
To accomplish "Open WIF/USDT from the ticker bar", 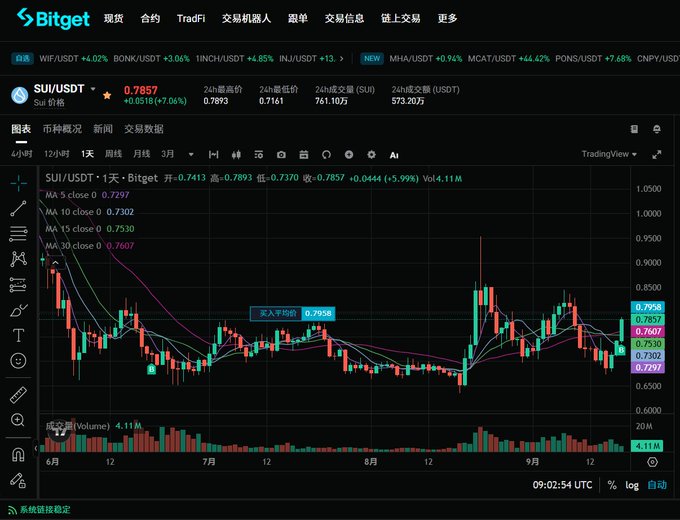I will tap(73, 59).
